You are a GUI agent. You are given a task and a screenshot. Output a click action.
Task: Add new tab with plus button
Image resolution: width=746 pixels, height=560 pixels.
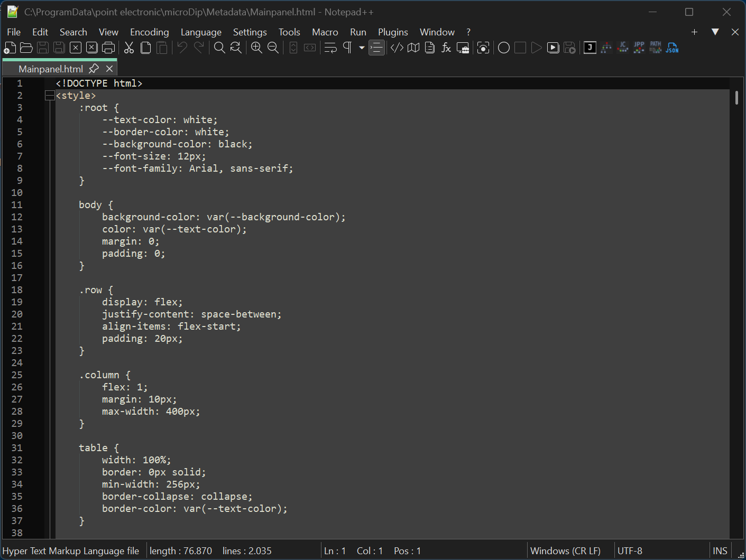(x=694, y=32)
